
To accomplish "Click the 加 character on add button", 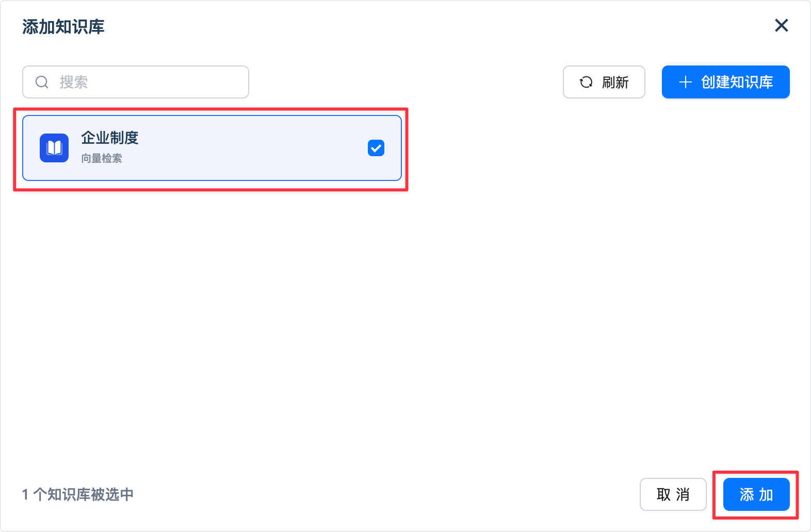I will pos(766,494).
